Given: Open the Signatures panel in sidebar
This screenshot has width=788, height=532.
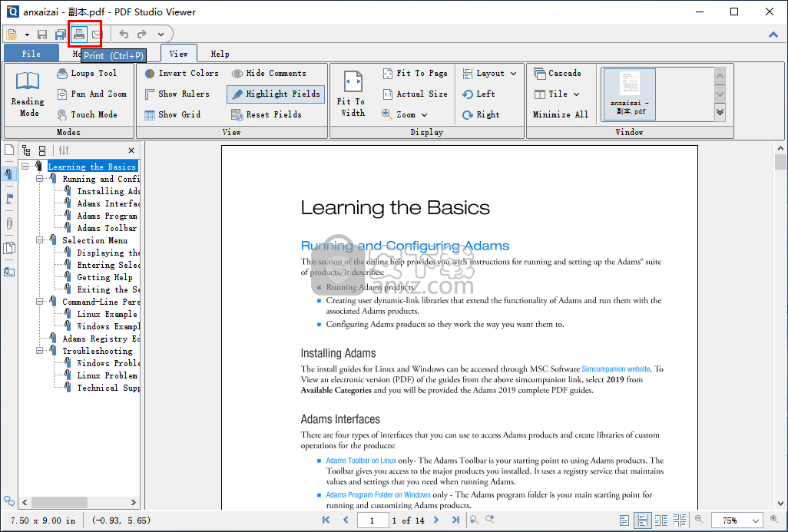Looking at the screenshot, I should 9,273.
